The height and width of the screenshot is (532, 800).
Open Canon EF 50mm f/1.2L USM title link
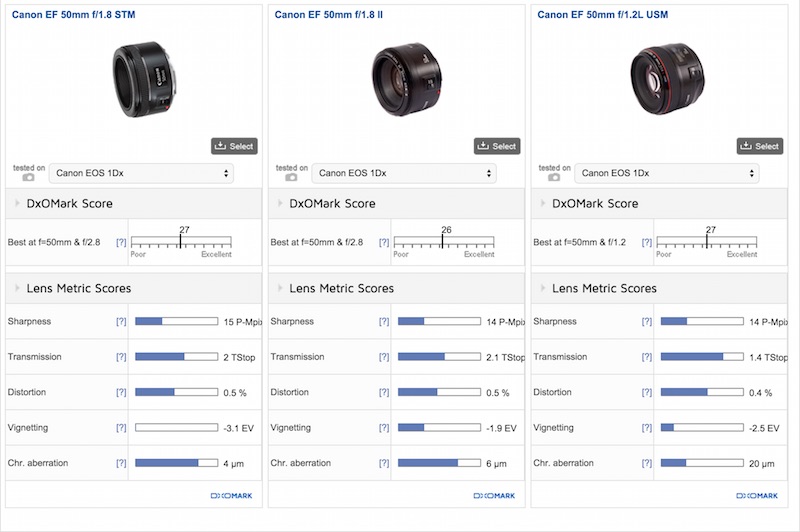coord(603,15)
